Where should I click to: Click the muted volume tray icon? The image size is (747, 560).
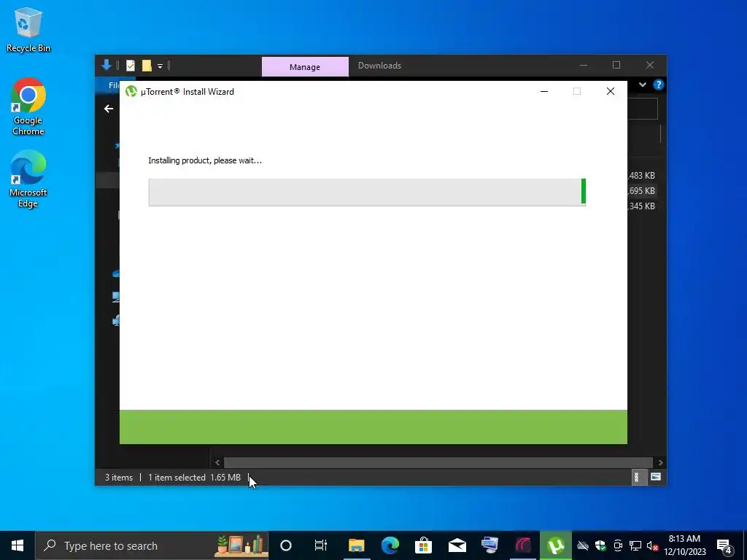[653, 545]
